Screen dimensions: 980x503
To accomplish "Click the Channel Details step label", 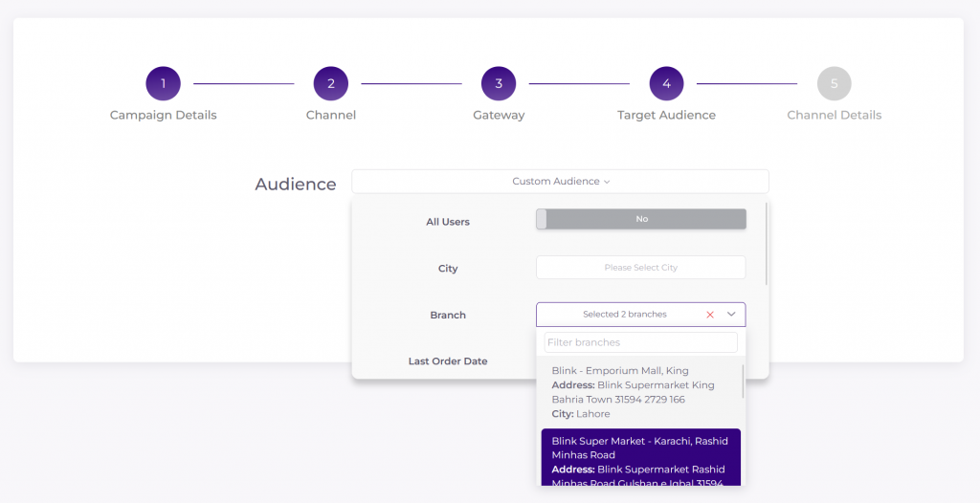I will [x=834, y=116].
